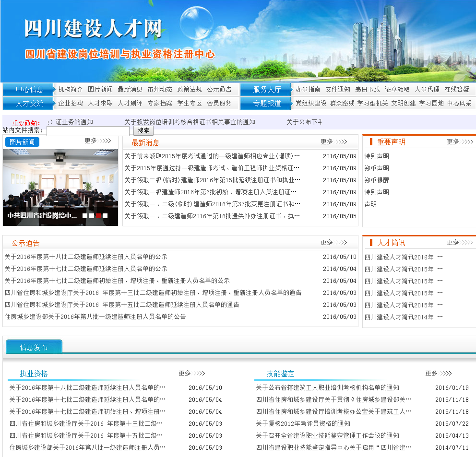
Task: Open 关于复核2012年考评员资格的通知
Action: coord(303,423)
